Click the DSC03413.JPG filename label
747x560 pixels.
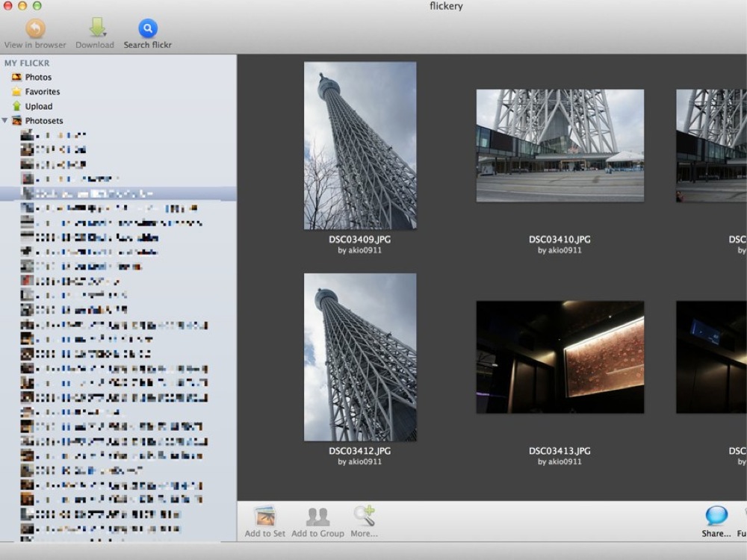pyautogui.click(x=560, y=451)
